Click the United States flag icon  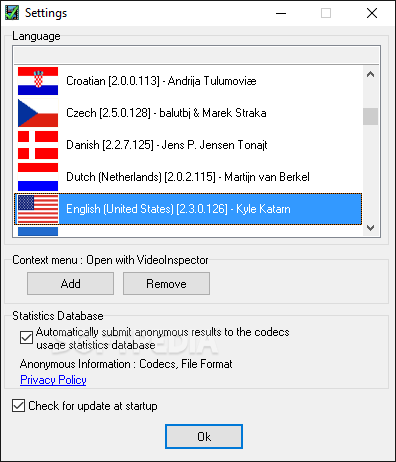[x=38, y=209]
